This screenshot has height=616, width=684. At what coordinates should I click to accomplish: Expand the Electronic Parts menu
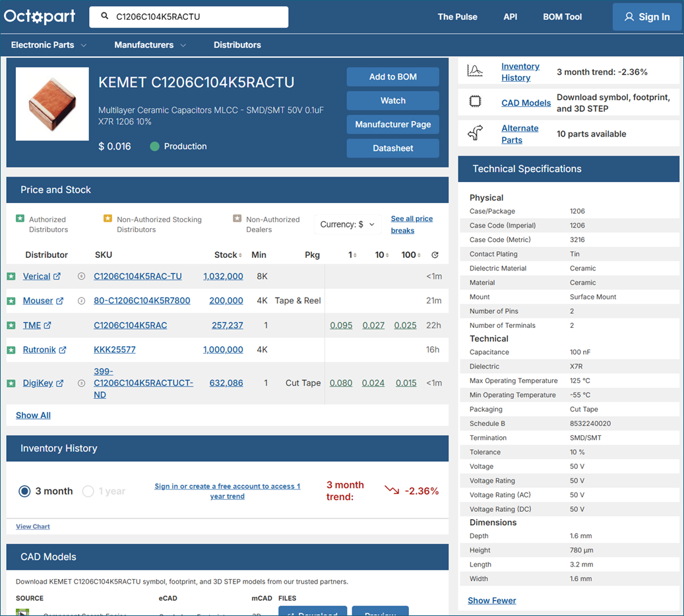(48, 45)
